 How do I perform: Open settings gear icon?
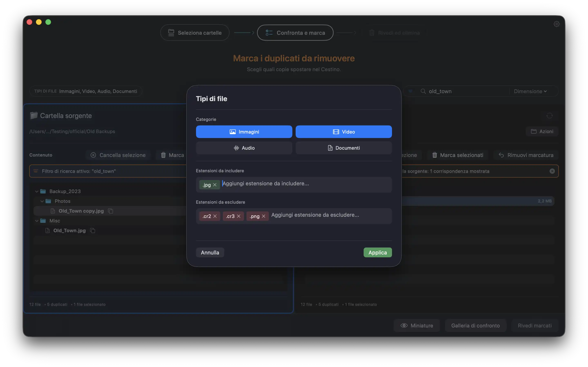tap(556, 24)
